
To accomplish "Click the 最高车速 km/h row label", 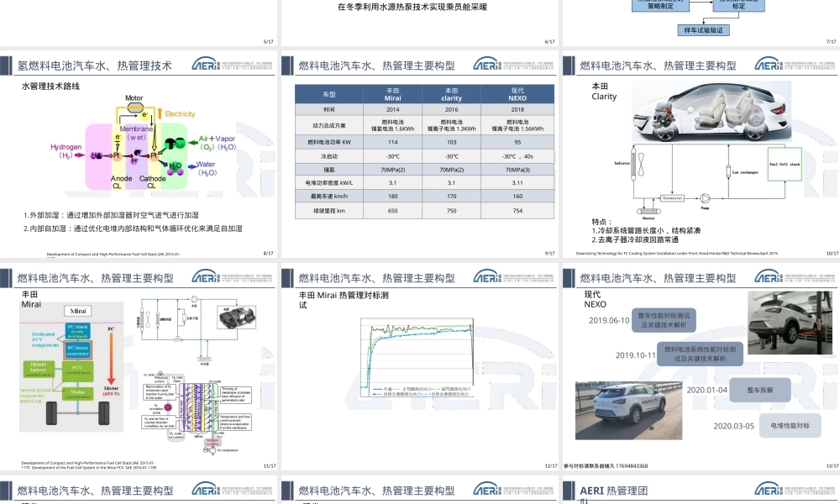I will [x=329, y=196].
